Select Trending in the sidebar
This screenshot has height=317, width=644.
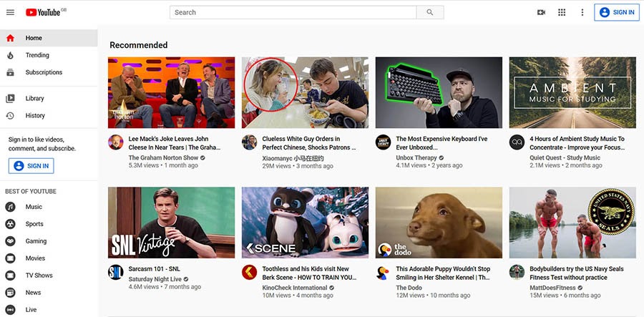[49, 55]
